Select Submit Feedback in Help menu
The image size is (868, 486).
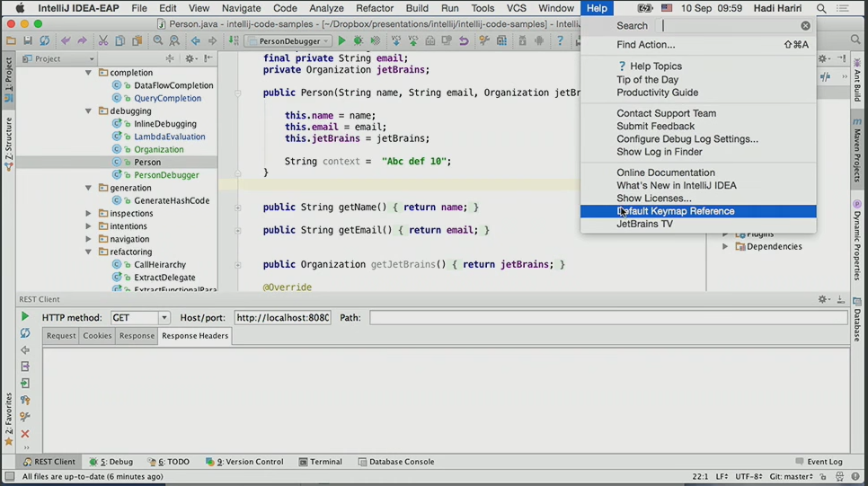pyautogui.click(x=698, y=126)
